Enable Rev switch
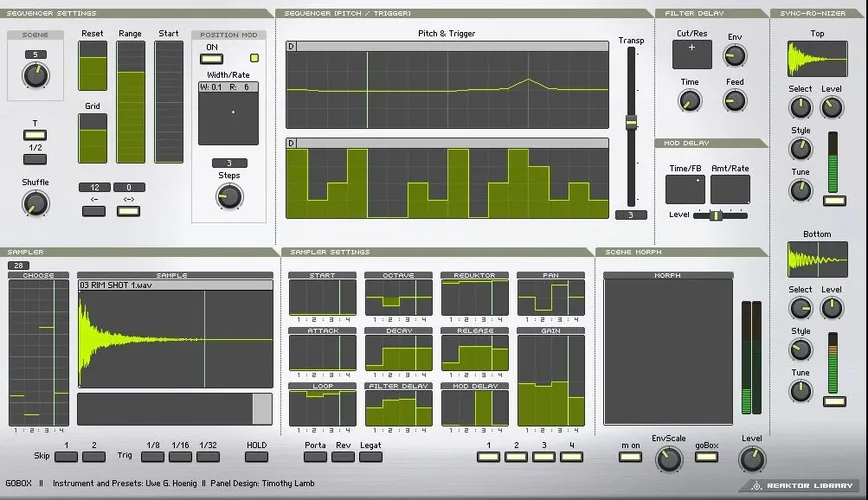This screenshot has width=868, height=500. [x=343, y=457]
